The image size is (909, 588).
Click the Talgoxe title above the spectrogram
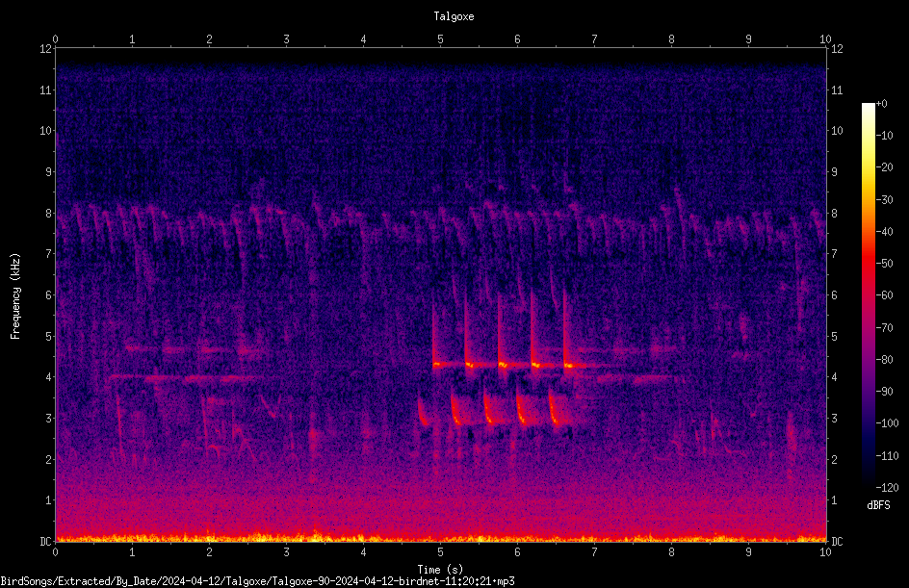(x=454, y=16)
